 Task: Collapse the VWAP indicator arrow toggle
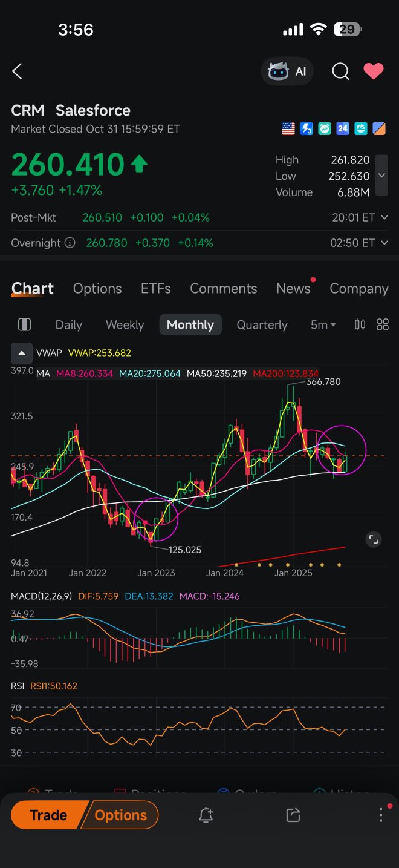tap(21, 353)
